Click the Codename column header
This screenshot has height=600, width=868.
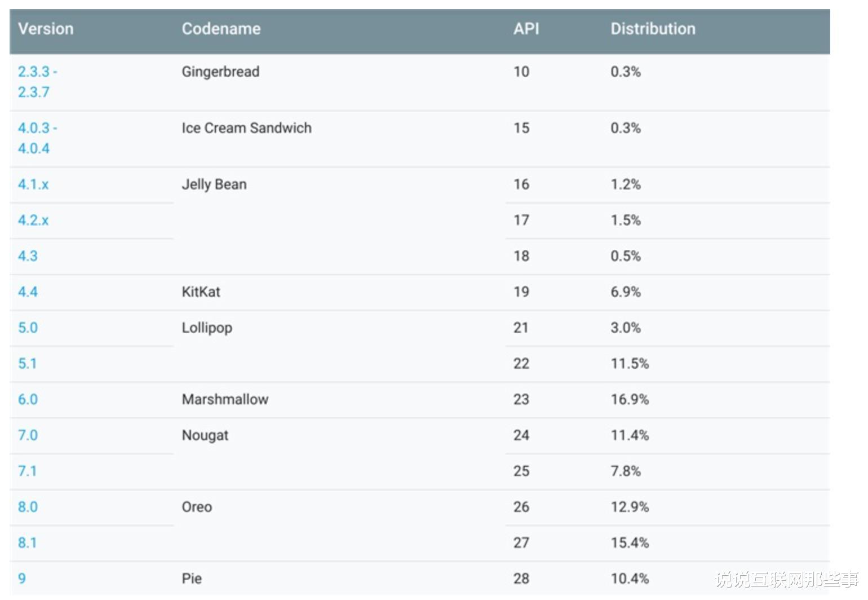click(x=221, y=29)
